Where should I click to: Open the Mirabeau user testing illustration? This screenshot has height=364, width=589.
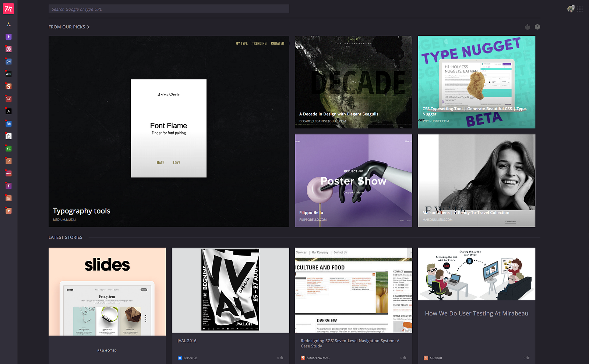(x=477, y=274)
